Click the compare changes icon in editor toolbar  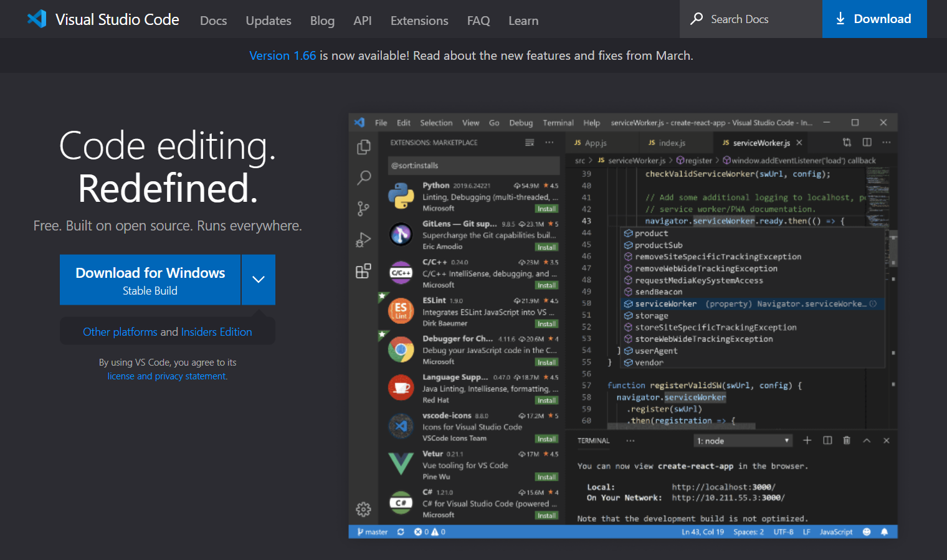(x=847, y=143)
